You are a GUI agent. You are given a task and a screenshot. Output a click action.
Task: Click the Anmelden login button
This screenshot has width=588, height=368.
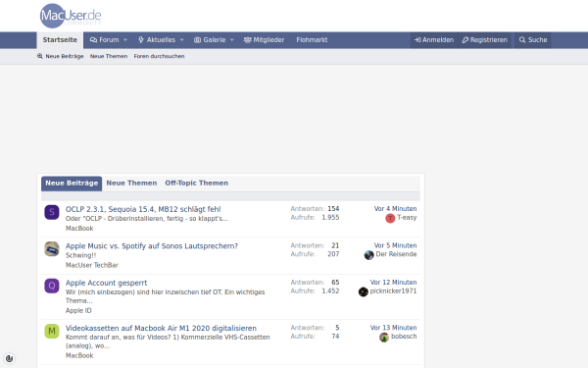click(434, 40)
